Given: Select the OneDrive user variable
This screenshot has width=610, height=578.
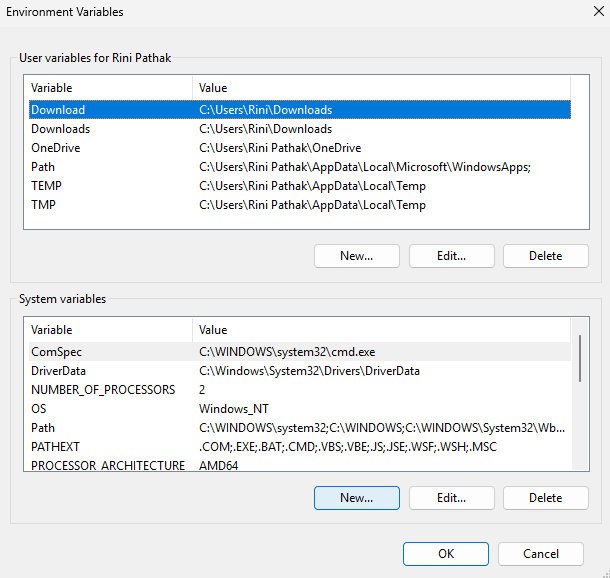Looking at the screenshot, I should pos(56,148).
